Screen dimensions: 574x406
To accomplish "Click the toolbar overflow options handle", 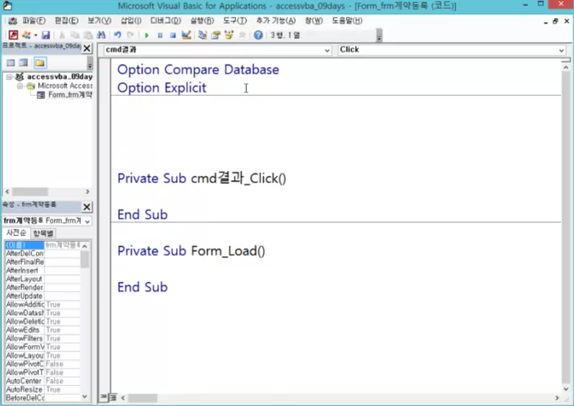I will coord(379,35).
